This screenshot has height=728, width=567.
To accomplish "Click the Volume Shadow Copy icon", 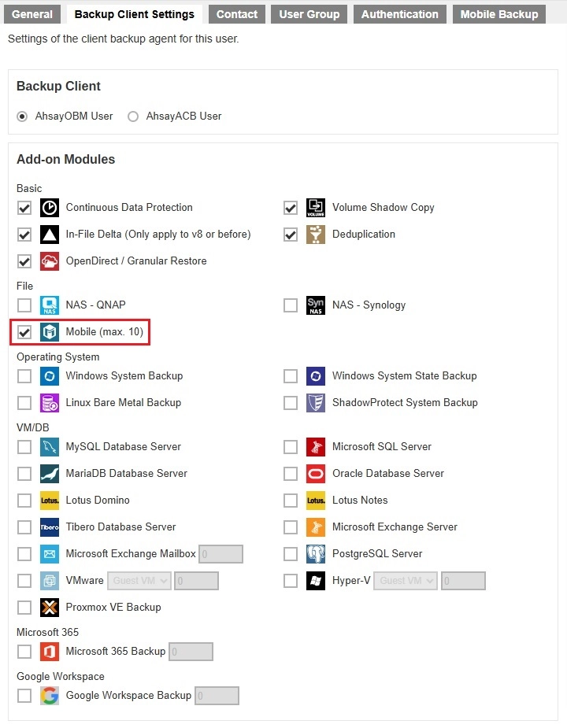I will tap(315, 208).
